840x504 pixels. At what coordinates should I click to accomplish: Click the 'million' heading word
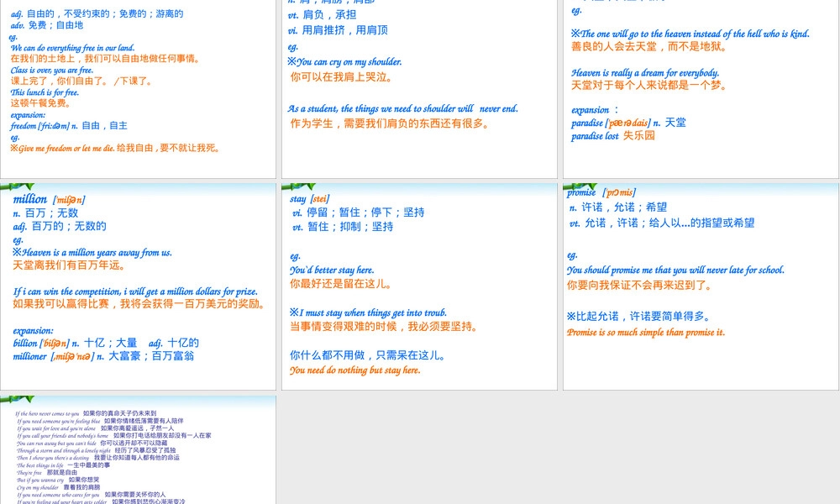[30, 199]
